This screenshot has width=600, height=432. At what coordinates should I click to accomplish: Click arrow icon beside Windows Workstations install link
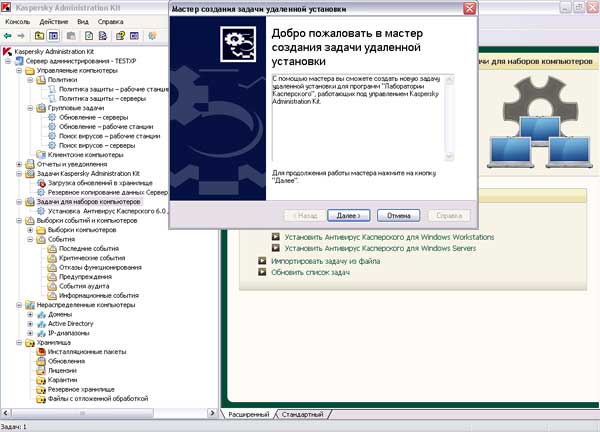(x=276, y=237)
